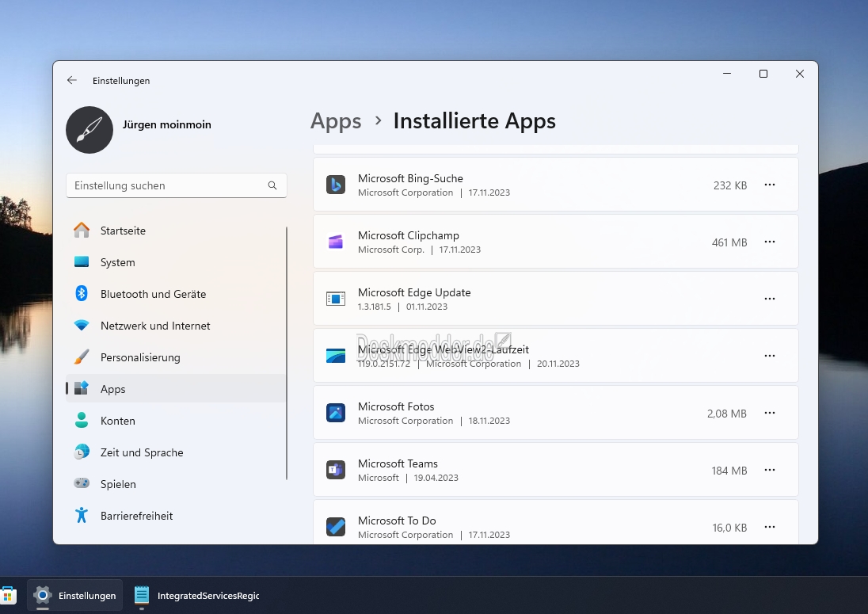Go to Bluetooth und Geräte settings

coord(176,293)
